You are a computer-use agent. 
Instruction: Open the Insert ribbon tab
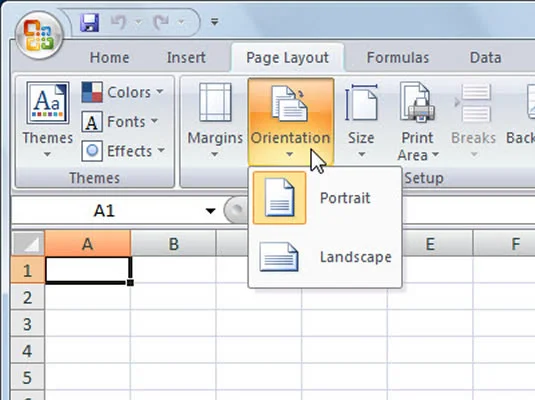click(186, 58)
